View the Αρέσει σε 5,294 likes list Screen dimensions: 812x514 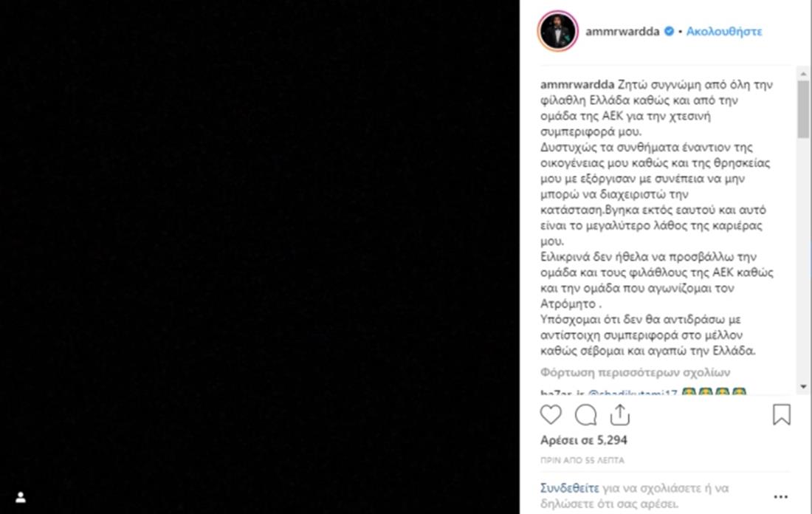pos(584,440)
